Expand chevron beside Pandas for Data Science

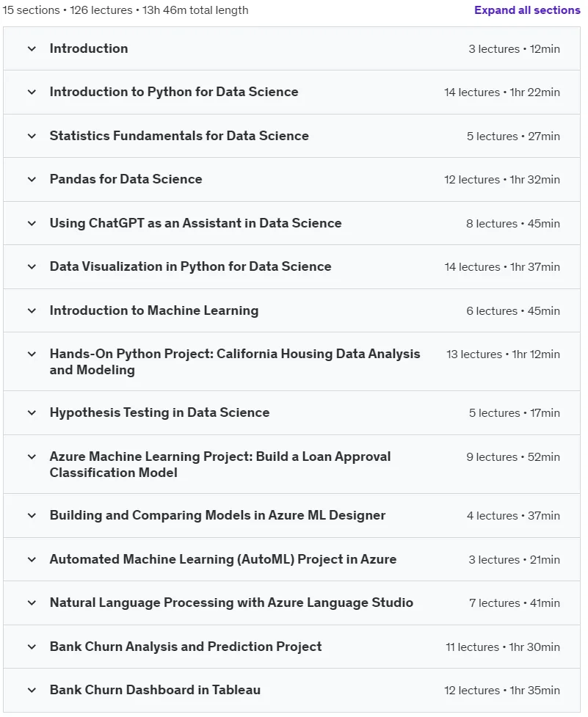tap(32, 179)
